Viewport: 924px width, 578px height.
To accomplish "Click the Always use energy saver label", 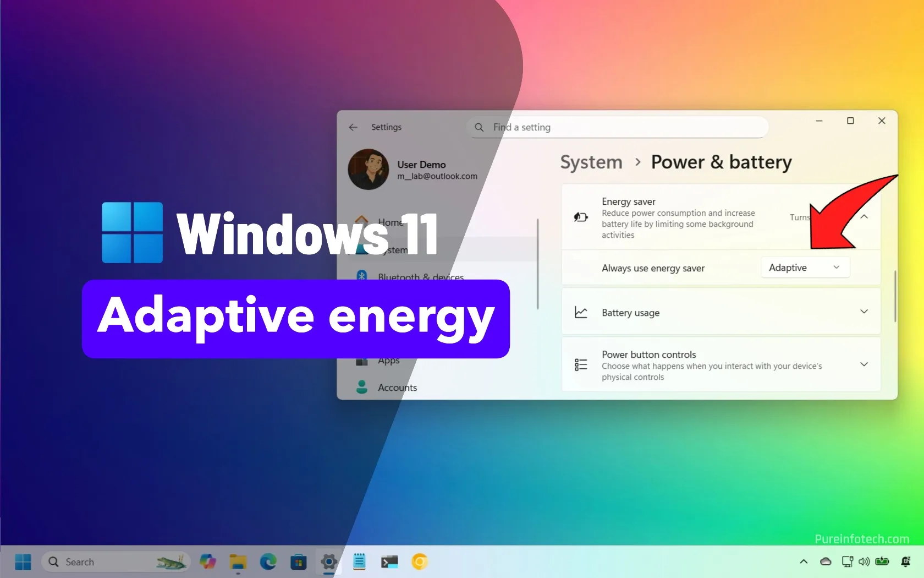I will pos(653,268).
